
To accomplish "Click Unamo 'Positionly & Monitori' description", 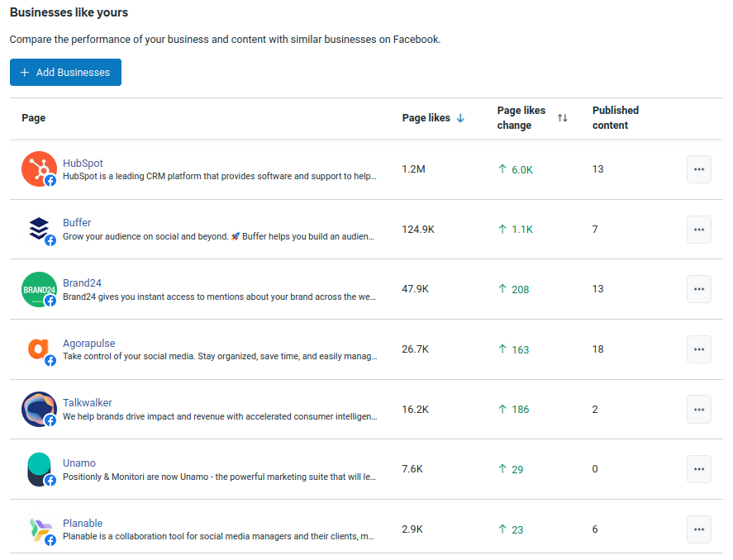I will pos(219,477).
